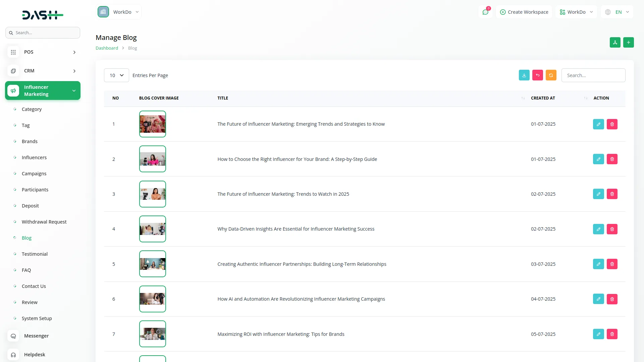Click the blue download export icon

(x=524, y=75)
